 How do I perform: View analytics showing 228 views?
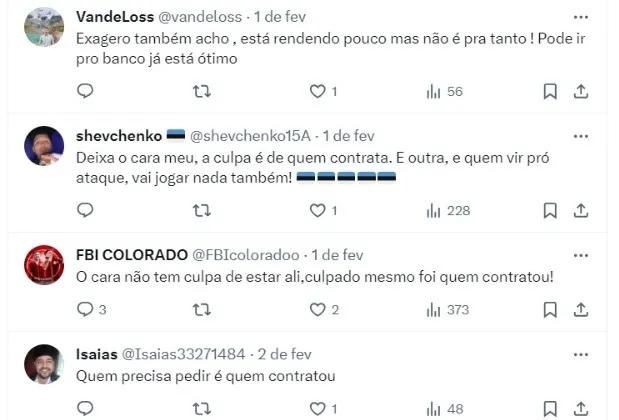pos(448,210)
